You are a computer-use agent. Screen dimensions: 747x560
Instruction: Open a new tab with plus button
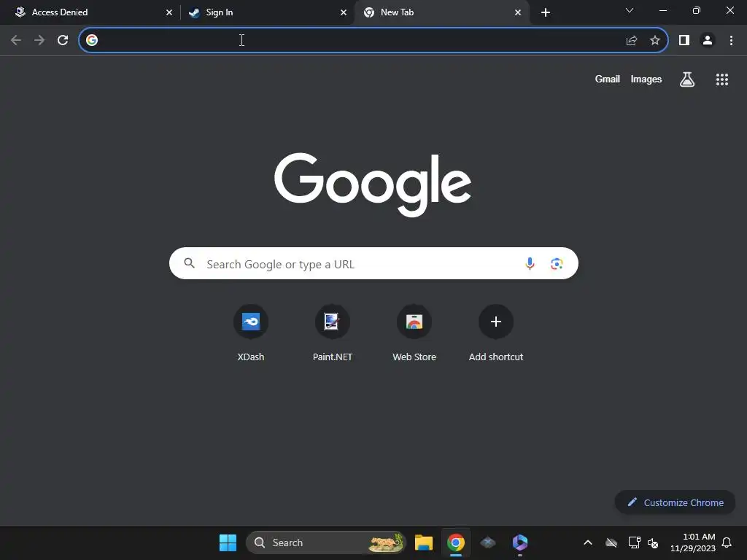tap(546, 13)
